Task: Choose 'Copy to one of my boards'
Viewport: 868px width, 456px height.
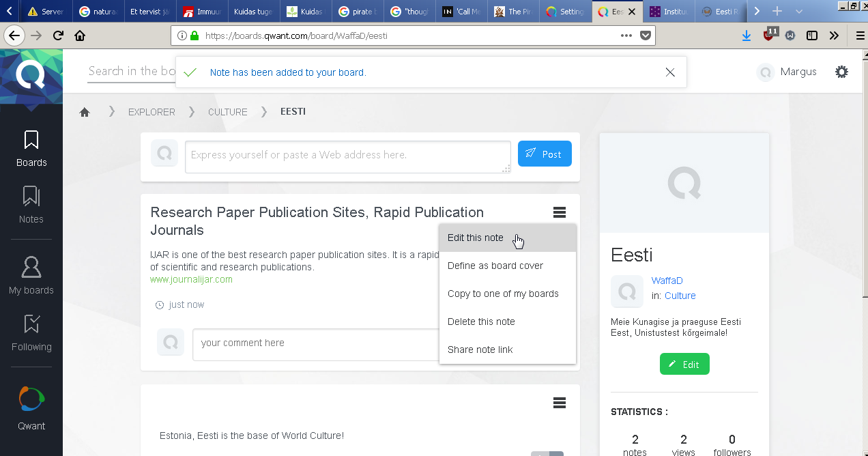Action: (x=508, y=294)
